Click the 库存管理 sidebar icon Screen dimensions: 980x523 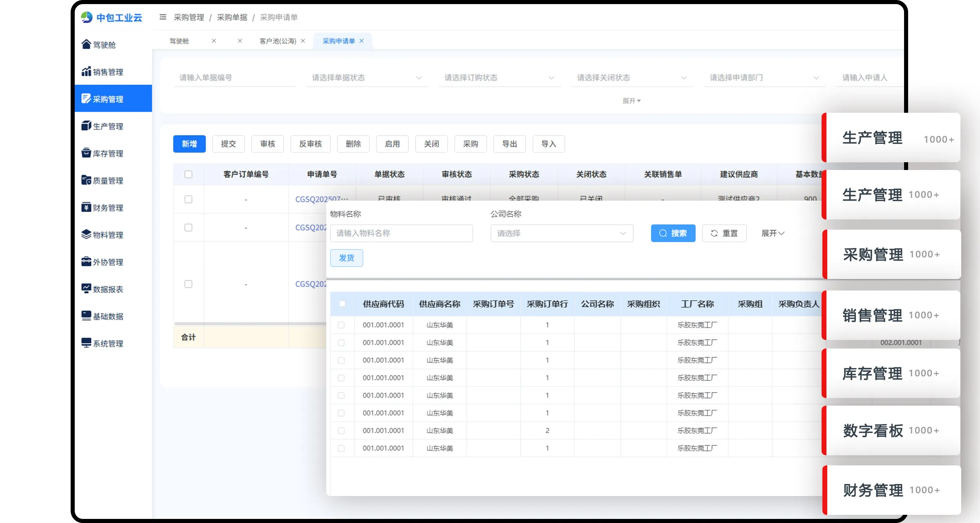86,153
